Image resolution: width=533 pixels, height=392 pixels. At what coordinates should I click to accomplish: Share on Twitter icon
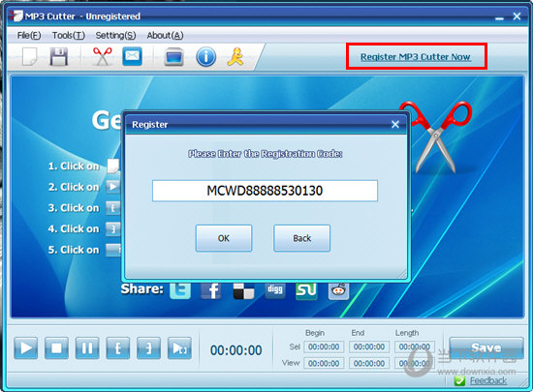[180, 290]
